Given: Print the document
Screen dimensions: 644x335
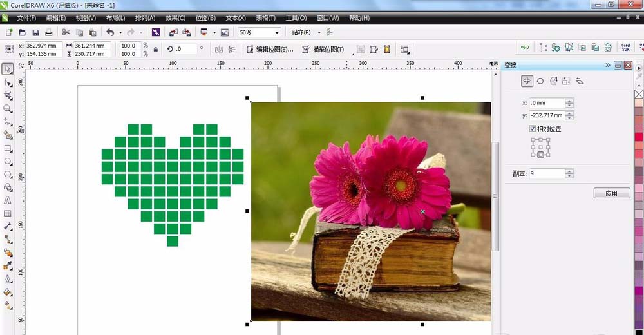Looking at the screenshot, I should click(x=48, y=32).
